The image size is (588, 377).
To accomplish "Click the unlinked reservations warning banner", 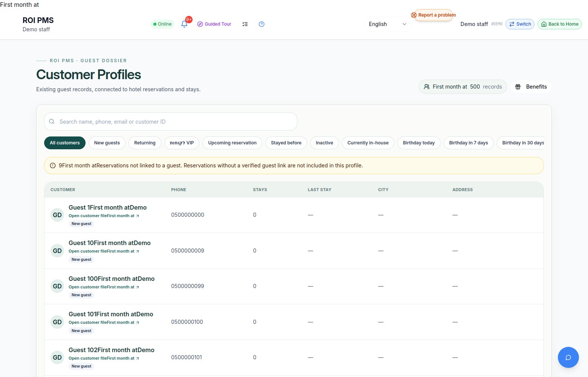I will (x=294, y=166).
